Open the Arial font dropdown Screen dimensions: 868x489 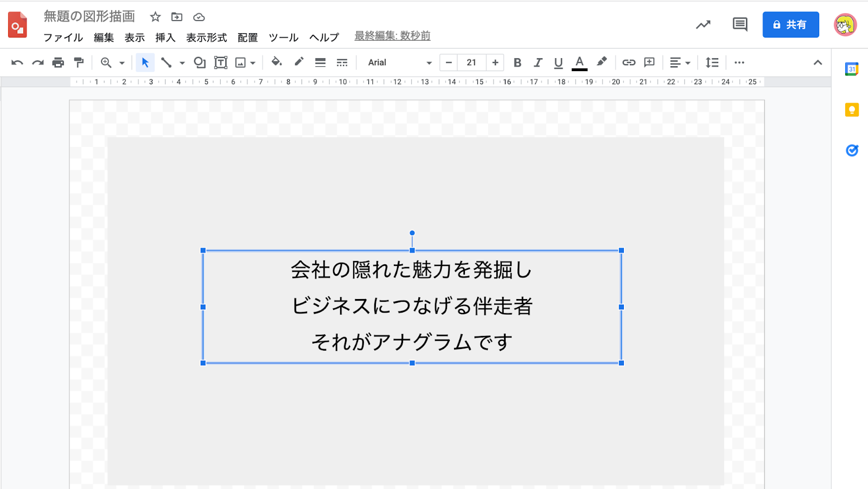point(399,63)
